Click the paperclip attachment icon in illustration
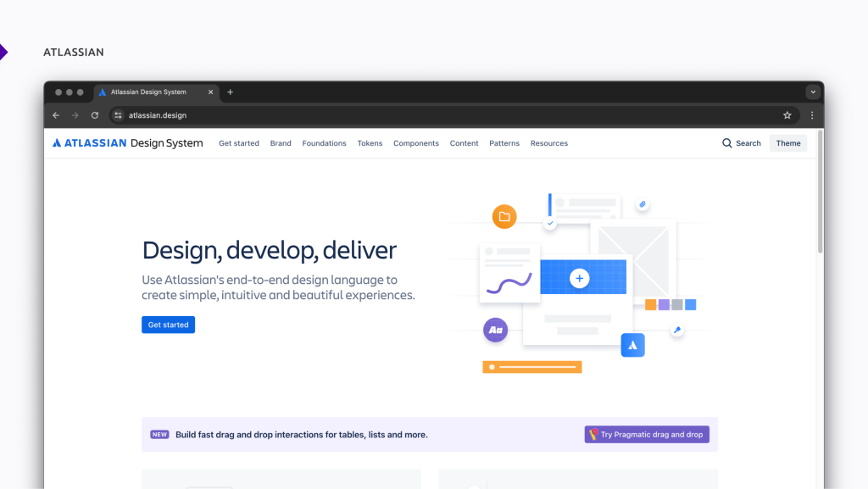The image size is (868, 489). pos(643,204)
